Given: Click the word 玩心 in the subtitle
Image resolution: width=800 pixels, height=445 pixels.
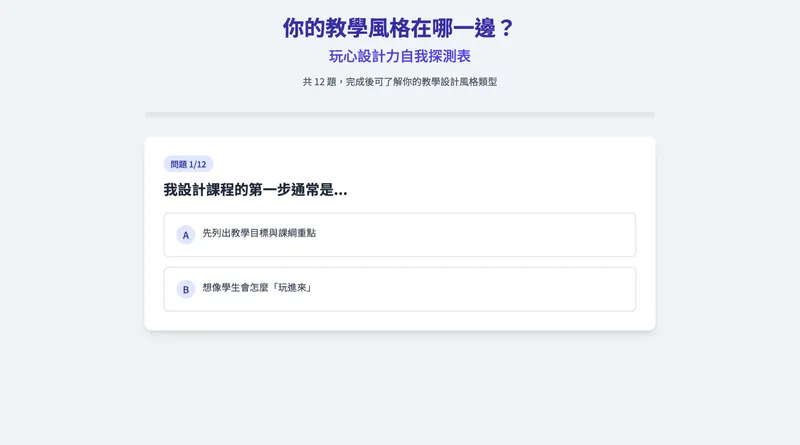Looking at the screenshot, I should 343,56.
